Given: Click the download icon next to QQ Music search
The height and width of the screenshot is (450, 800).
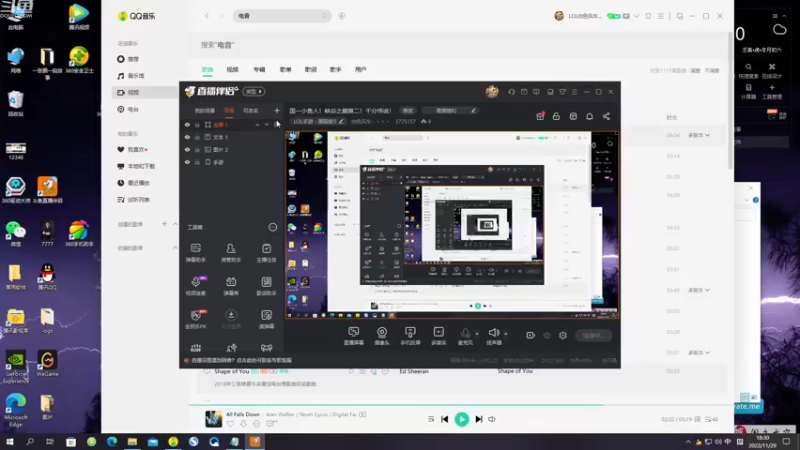Looking at the screenshot, I should pyautogui.click(x=342, y=16).
